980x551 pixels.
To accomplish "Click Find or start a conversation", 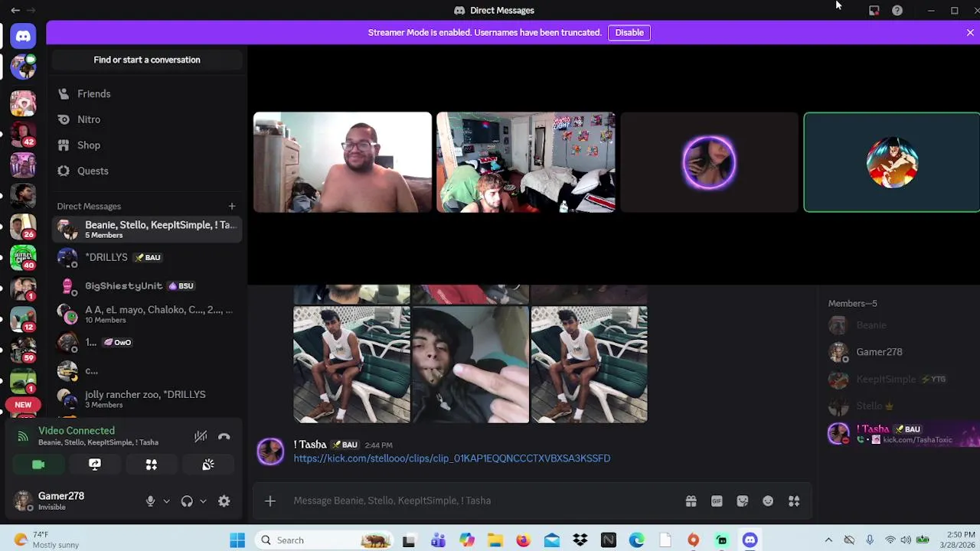I will point(147,60).
